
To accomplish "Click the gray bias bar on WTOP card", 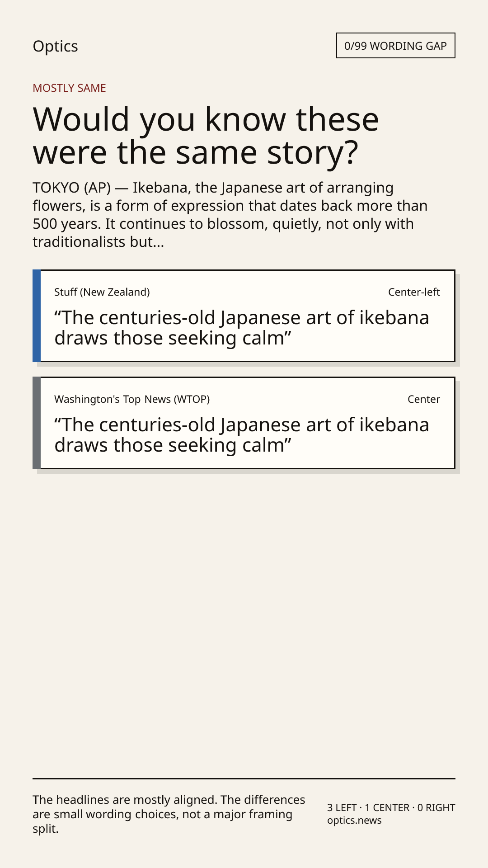I will pyautogui.click(x=37, y=423).
